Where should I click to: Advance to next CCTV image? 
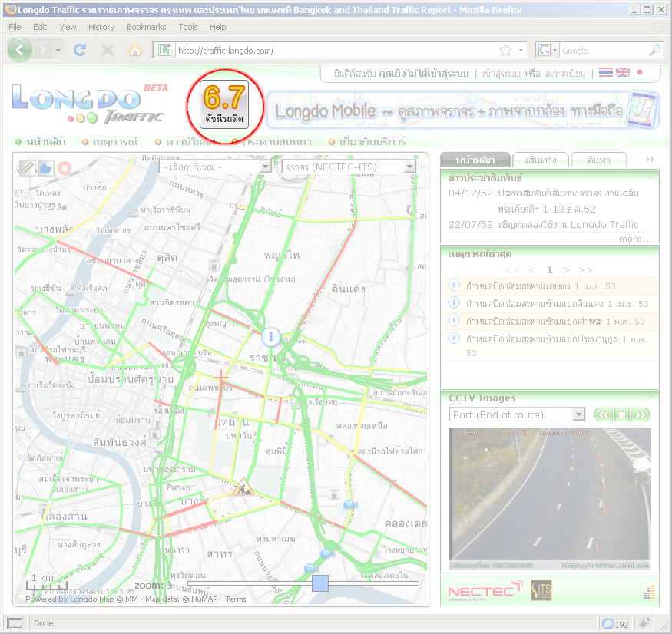pos(641,414)
